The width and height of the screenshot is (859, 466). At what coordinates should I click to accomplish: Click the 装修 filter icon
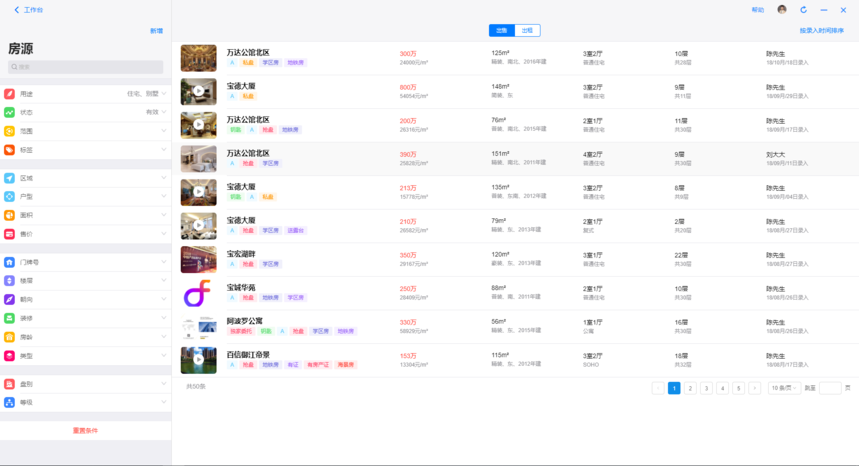(9, 318)
